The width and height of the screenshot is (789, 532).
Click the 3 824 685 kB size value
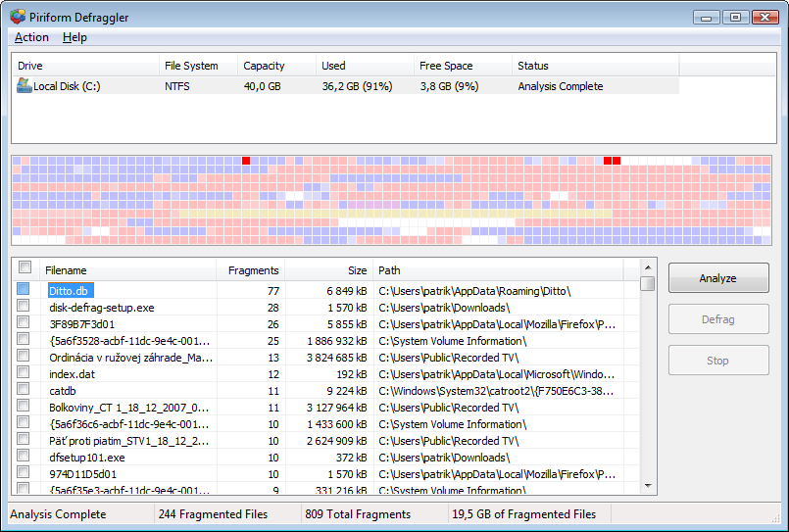click(336, 358)
